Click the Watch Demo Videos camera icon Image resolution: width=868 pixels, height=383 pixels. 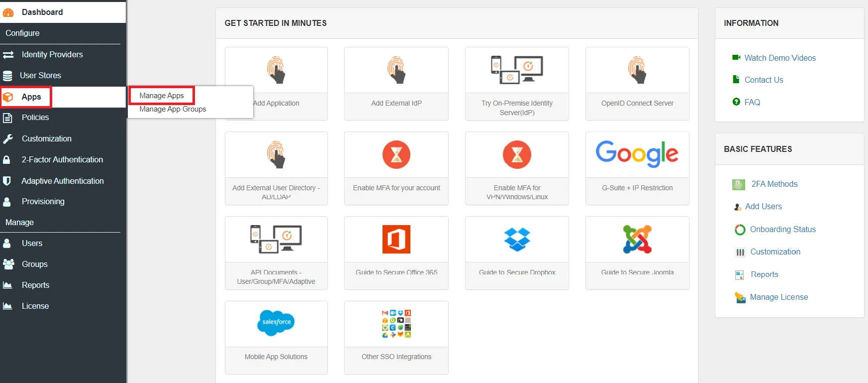(x=736, y=58)
